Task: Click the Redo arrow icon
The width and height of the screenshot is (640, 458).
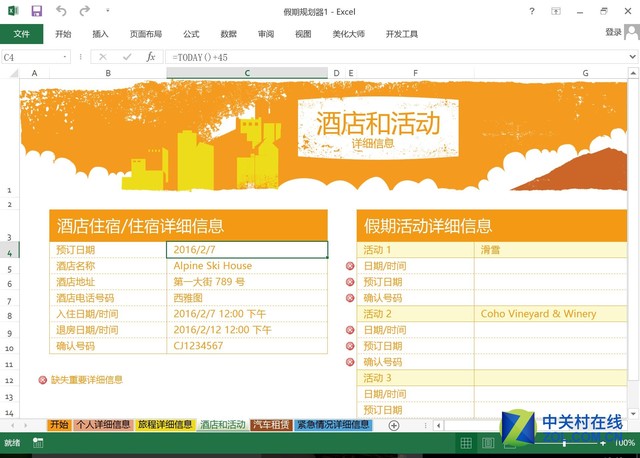Action: tap(85, 11)
